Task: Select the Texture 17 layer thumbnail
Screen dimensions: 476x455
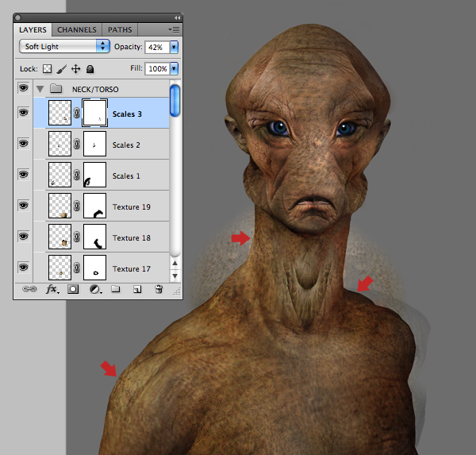Action: coord(59,268)
